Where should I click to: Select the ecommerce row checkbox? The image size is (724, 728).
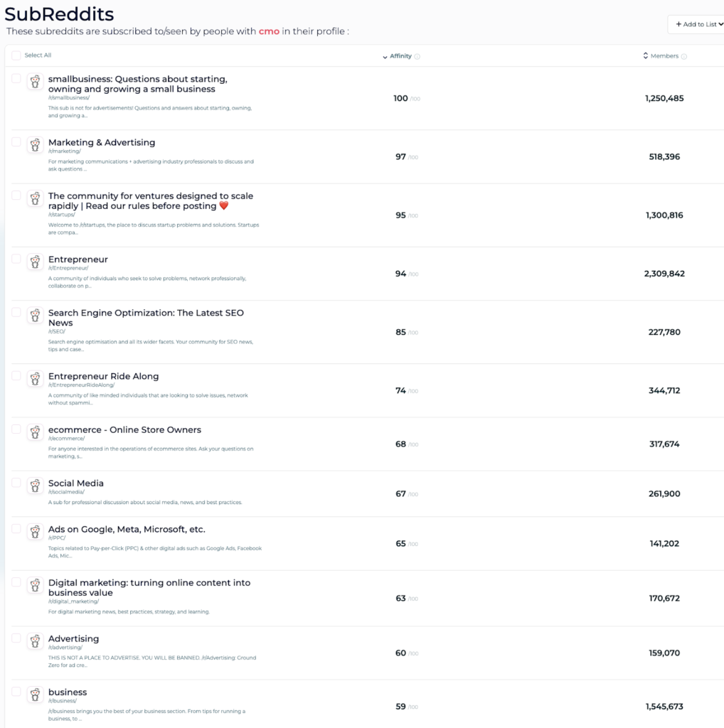(16, 429)
